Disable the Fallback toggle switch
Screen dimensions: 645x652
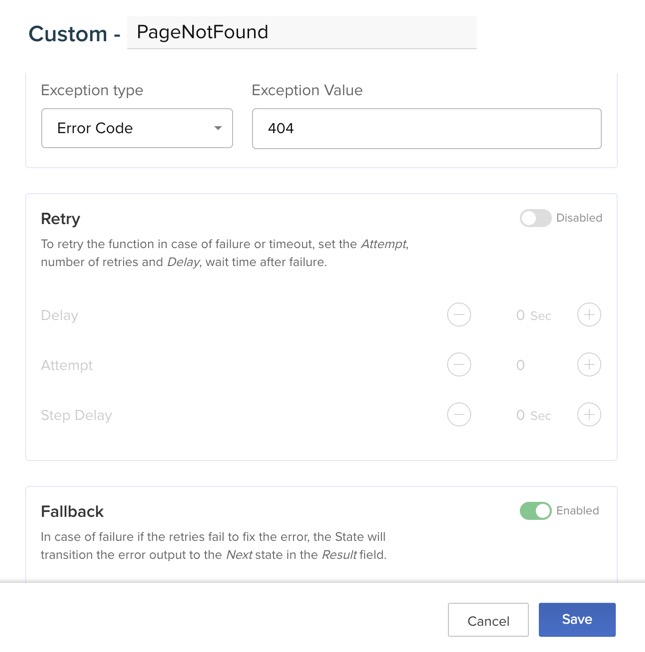(535, 511)
